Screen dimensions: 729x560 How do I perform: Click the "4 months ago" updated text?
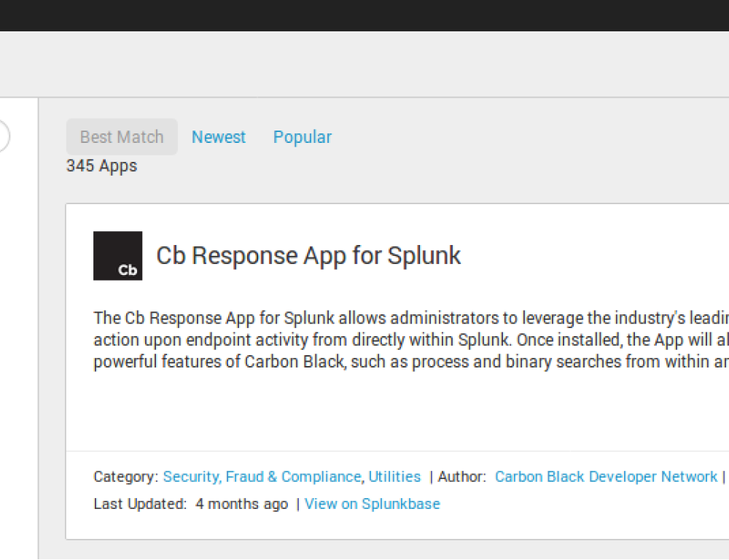click(x=241, y=504)
